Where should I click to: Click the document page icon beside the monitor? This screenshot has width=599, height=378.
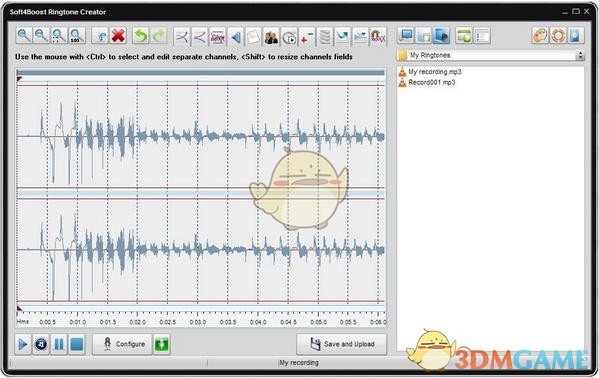(424, 36)
